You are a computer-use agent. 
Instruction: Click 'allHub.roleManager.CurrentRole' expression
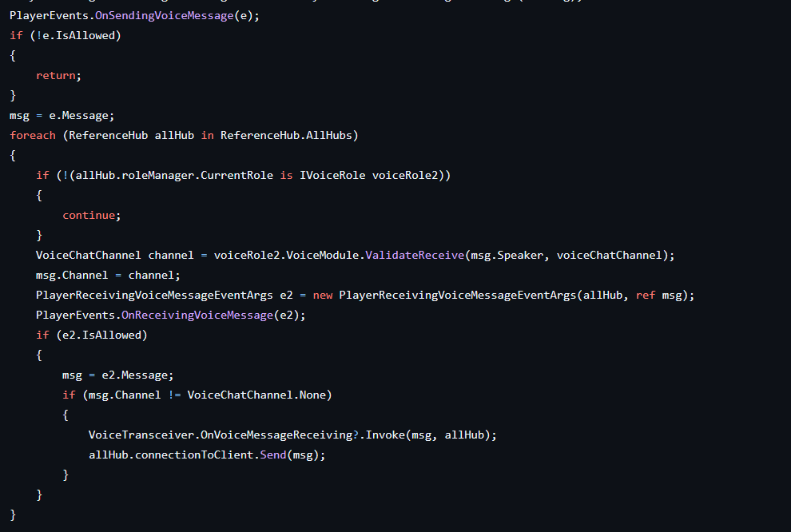pyautogui.click(x=174, y=176)
